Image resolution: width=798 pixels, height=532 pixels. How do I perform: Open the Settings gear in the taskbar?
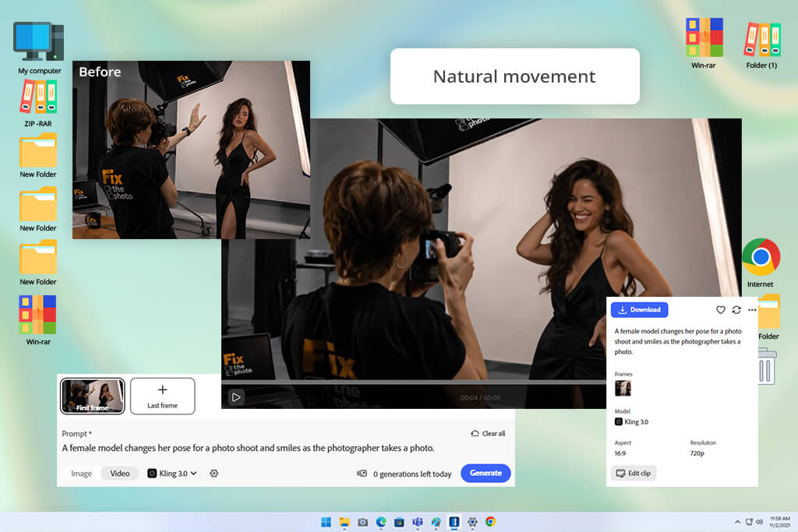(x=472, y=522)
